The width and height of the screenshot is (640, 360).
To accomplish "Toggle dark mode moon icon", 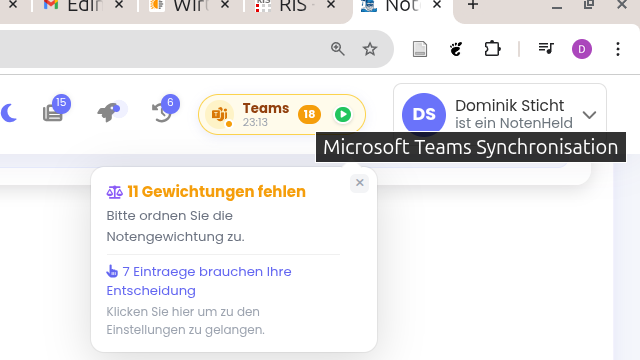I will click(x=8, y=113).
